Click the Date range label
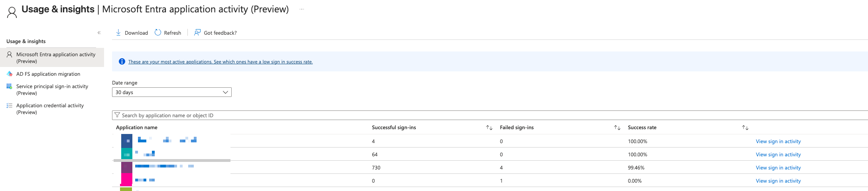Viewport: 868px width, 191px height. pos(125,83)
